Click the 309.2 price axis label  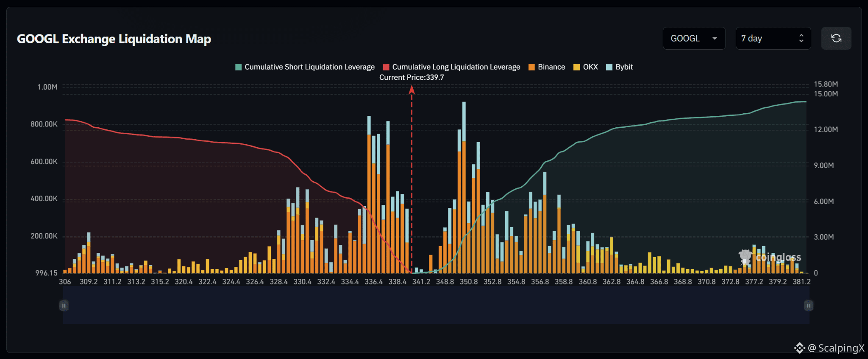point(89,282)
